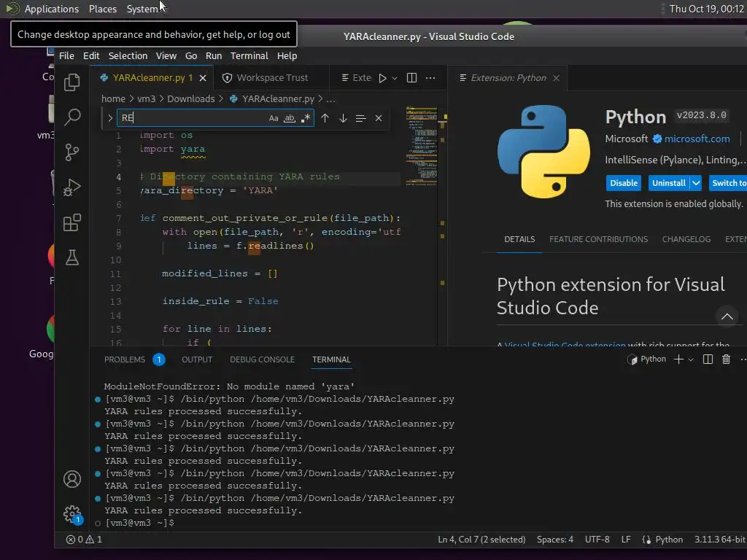Click the Switch to Pre-Release button
747x560 pixels.
[728, 183]
